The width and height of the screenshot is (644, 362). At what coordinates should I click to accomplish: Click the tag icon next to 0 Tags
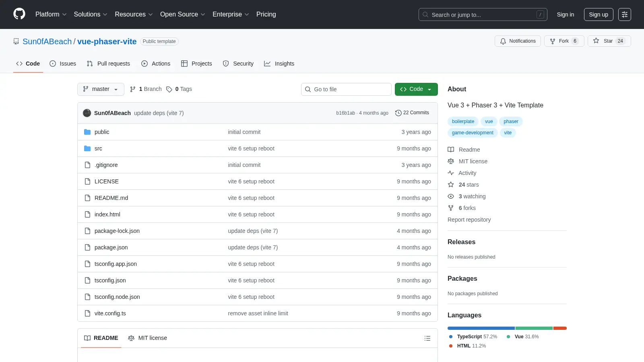point(169,89)
